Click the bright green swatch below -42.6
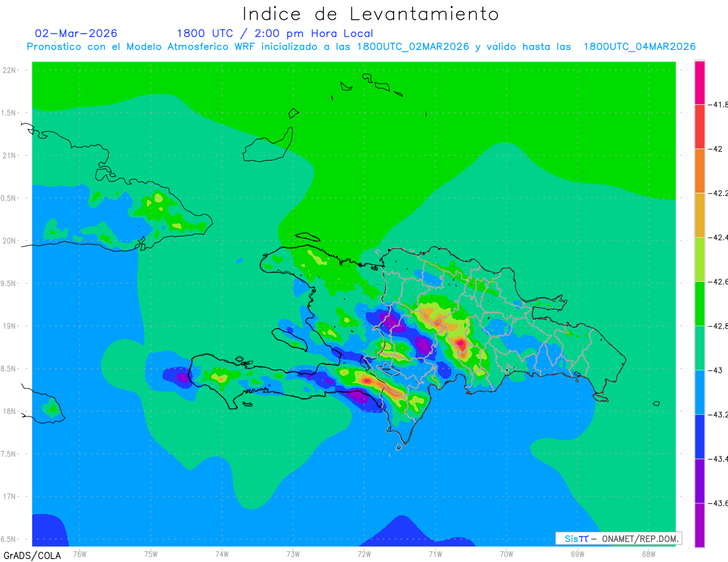Image resolution: width=728 pixels, height=562 pixels. 699,303
